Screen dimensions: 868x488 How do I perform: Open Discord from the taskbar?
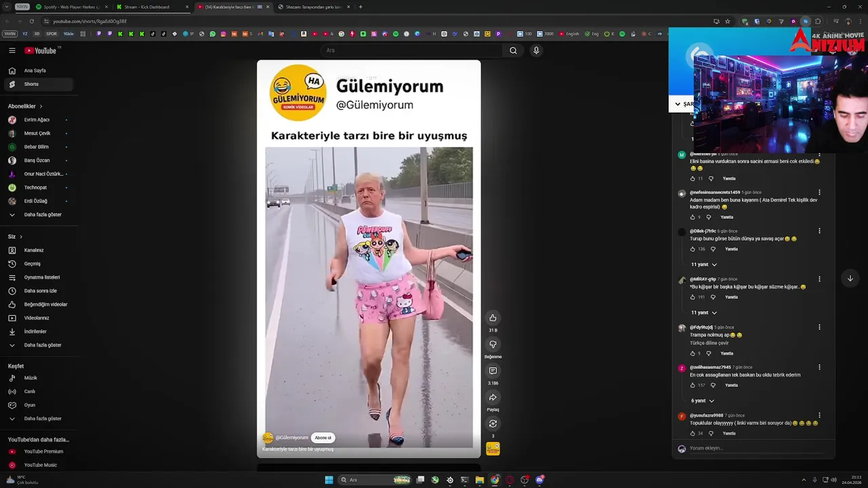point(540,480)
